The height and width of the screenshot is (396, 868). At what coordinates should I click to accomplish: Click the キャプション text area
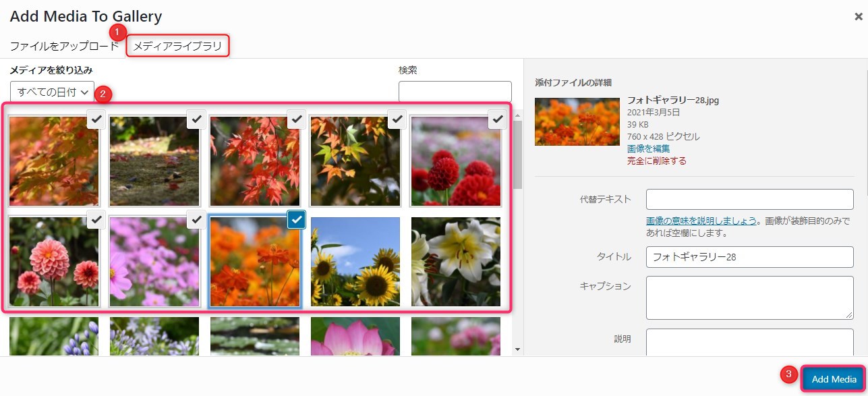[x=750, y=298]
